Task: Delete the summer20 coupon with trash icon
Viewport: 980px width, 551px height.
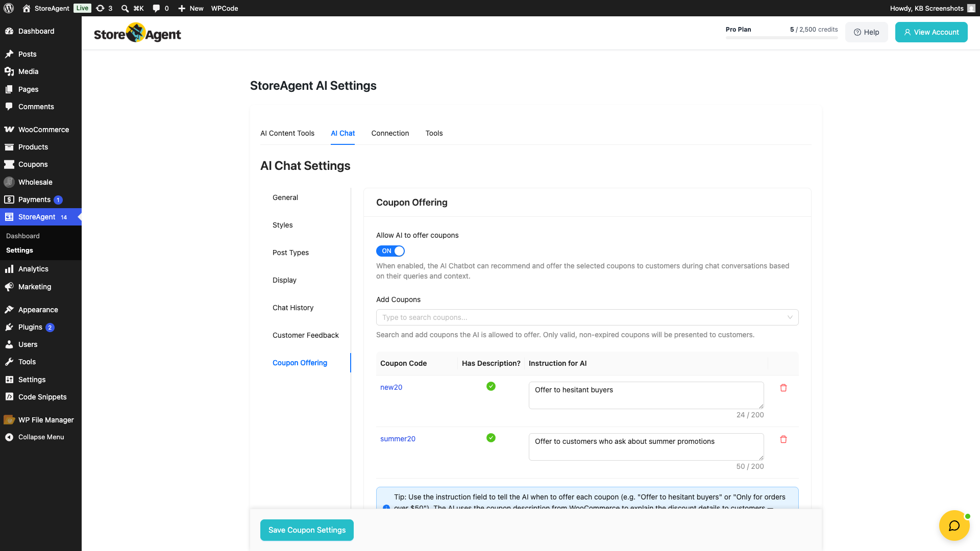Action: (x=783, y=439)
